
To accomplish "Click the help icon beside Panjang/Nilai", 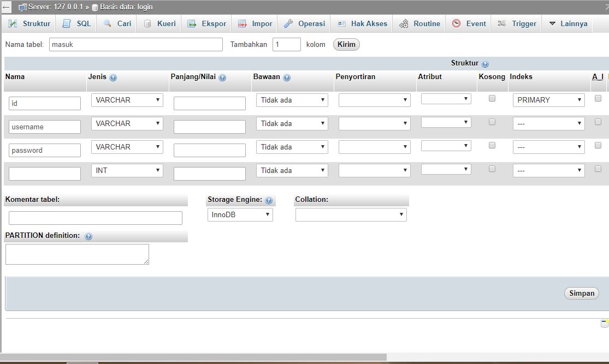I will [x=222, y=77].
